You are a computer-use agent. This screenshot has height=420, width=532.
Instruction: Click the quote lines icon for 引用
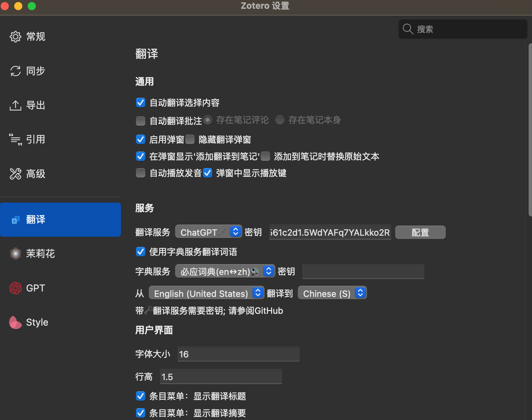point(16,139)
